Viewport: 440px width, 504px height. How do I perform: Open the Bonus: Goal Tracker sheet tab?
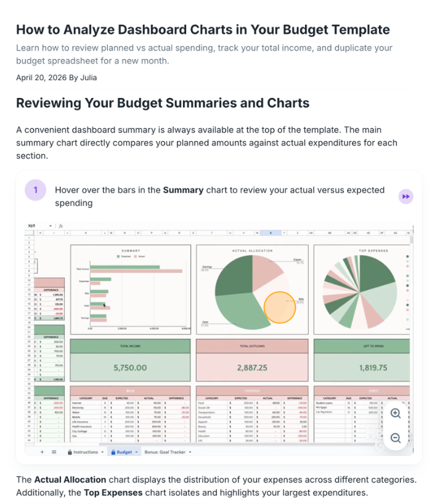pos(165,452)
